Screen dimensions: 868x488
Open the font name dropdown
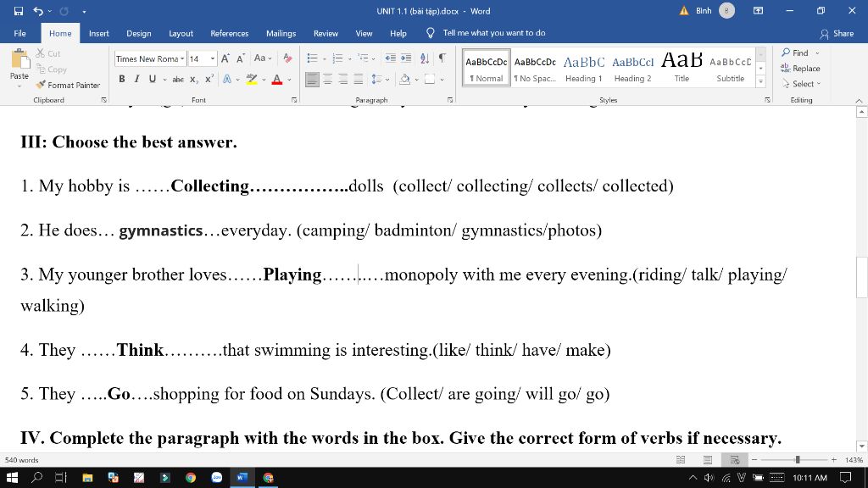[x=182, y=58]
